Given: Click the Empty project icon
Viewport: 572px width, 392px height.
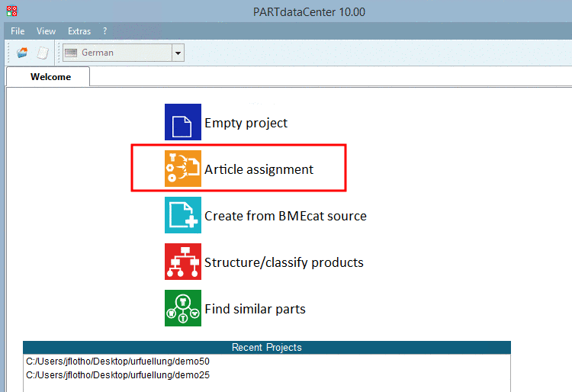Looking at the screenshot, I should coord(183,122).
